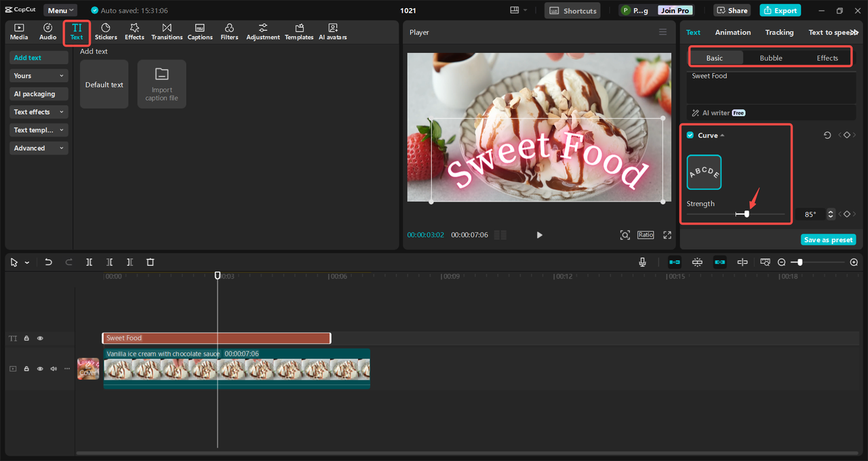Click the player focus/scan icon
Screen dimensions: 868x461
pyautogui.click(x=625, y=235)
